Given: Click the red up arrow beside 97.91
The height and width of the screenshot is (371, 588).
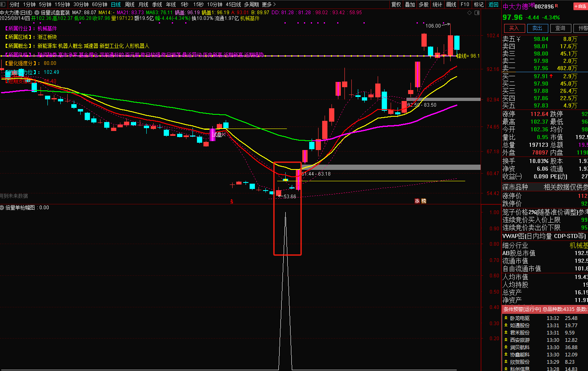Looking at the screenshot, I should point(551,76).
